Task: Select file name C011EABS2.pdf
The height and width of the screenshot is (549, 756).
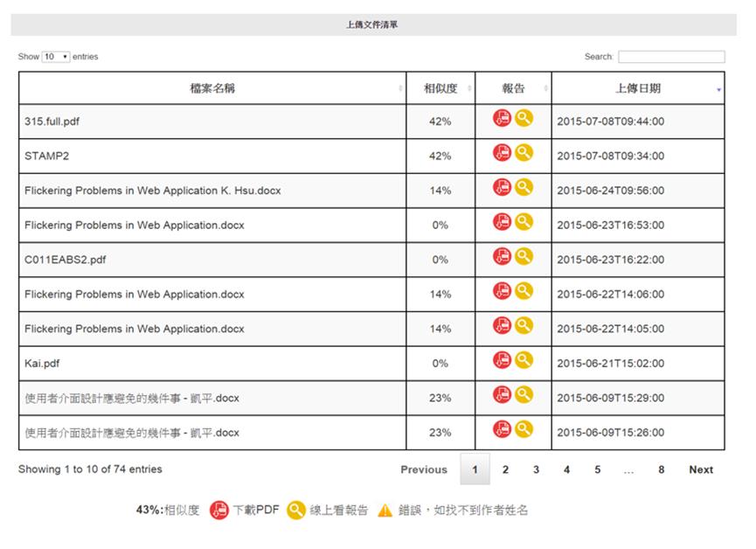Action: [x=65, y=260]
